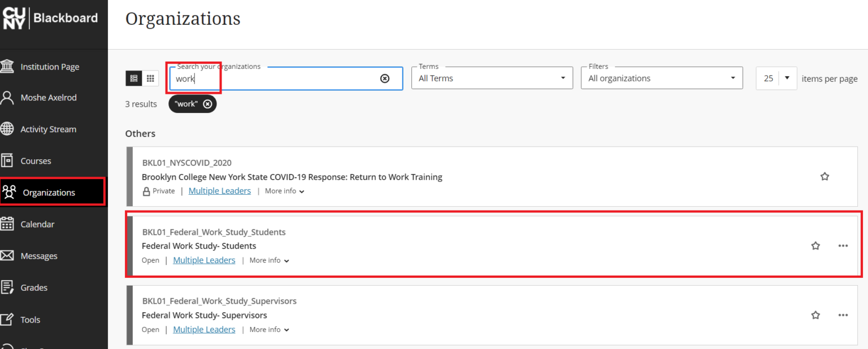Open the Calendar from sidebar
This screenshot has height=349, width=868.
tap(37, 224)
